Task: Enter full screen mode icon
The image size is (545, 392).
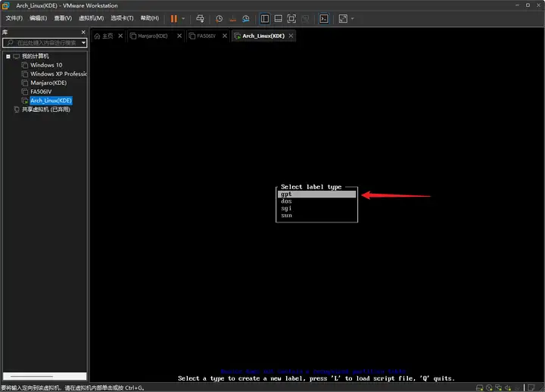Action: click(291, 18)
